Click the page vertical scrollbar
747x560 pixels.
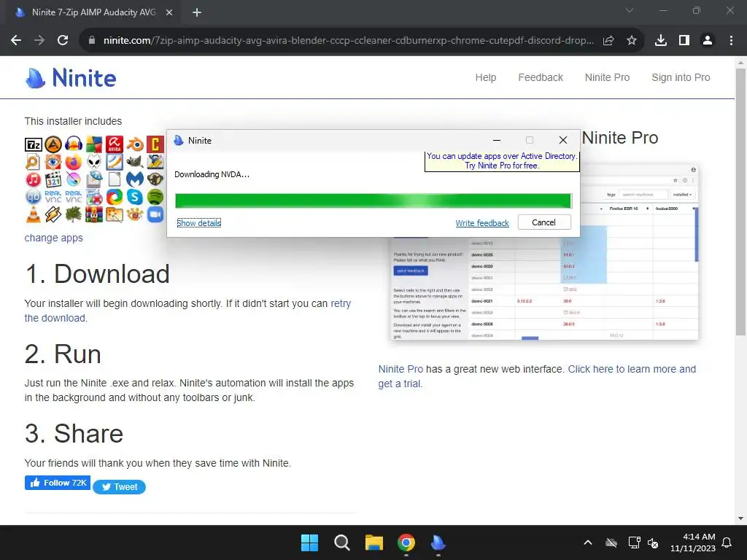[x=741, y=203]
